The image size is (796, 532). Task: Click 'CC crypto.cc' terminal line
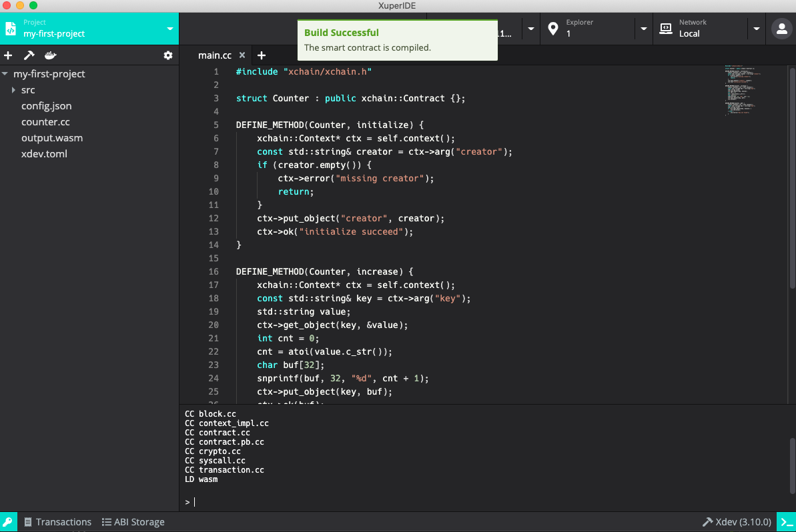click(213, 451)
